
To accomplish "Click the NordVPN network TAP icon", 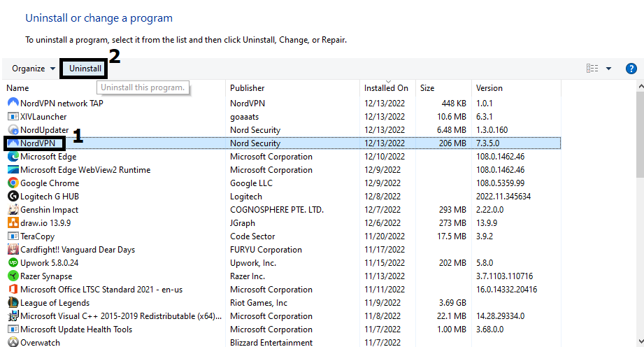I will pyautogui.click(x=13, y=103).
